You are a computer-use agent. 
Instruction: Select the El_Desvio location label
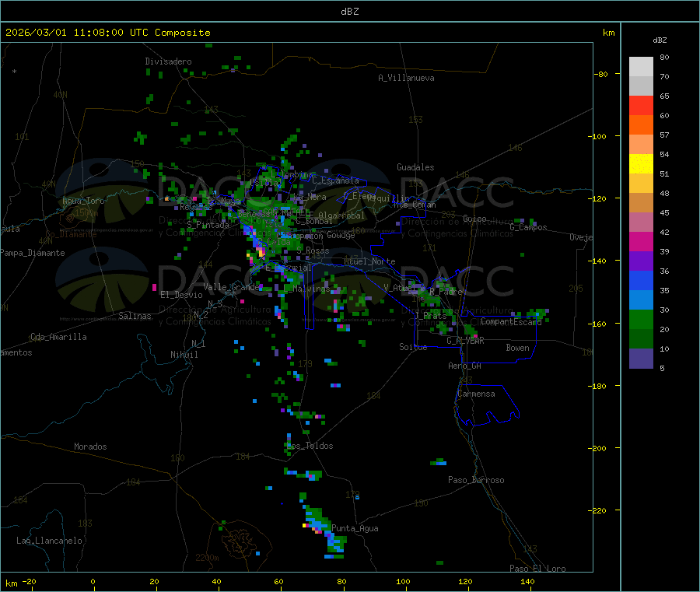click(181, 295)
